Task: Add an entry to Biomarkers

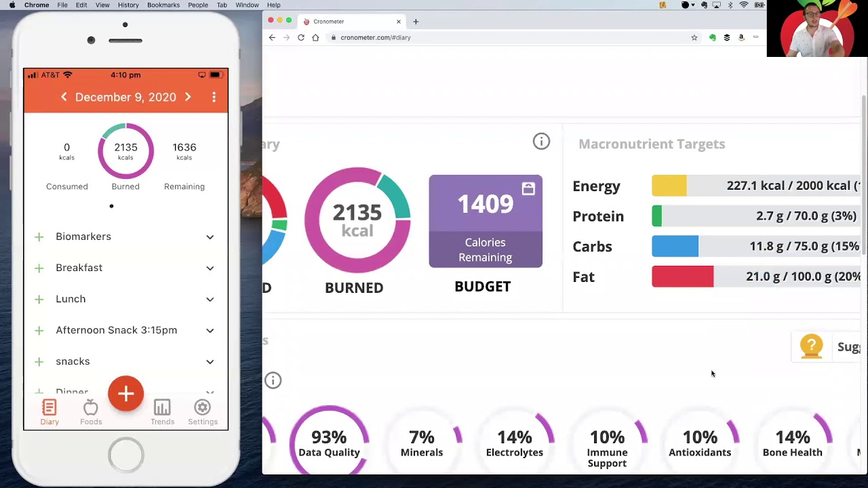Action: (x=39, y=237)
